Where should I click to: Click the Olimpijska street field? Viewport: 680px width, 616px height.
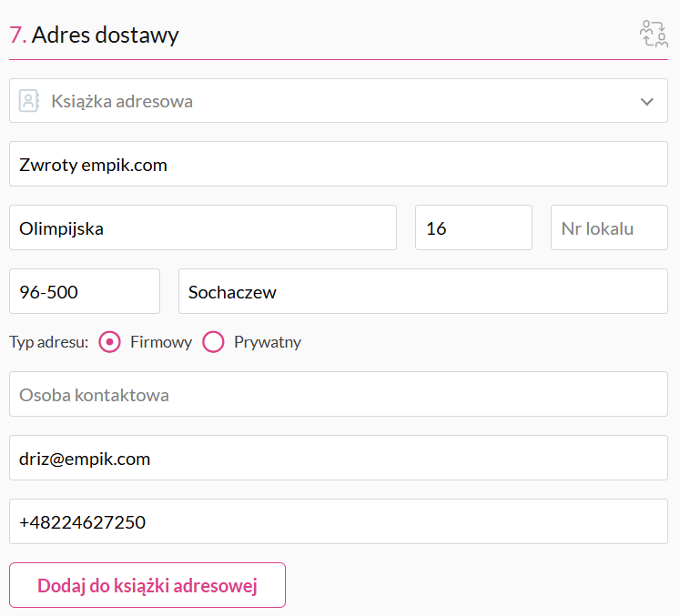tap(203, 227)
